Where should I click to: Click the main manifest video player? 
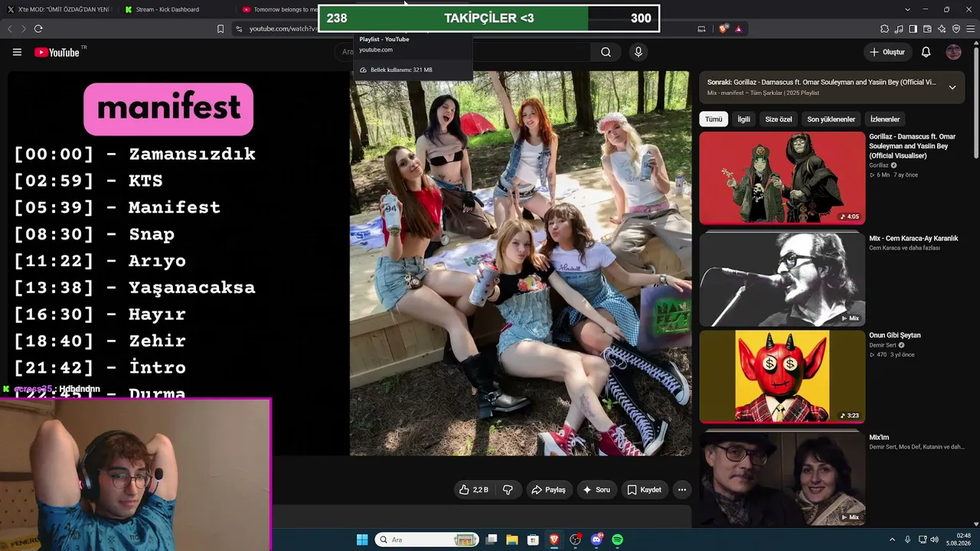click(x=349, y=263)
